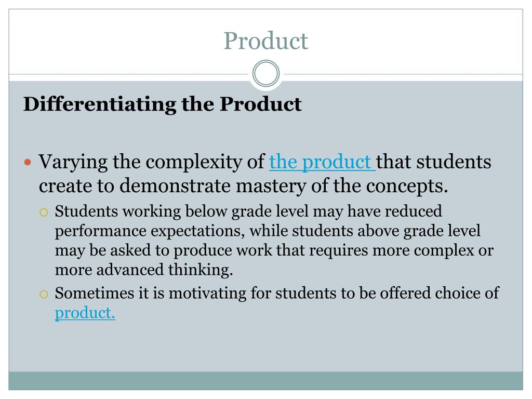The height and width of the screenshot is (399, 532).
Task: Open the "the product" hyperlink
Action: pyautogui.click(x=322, y=162)
